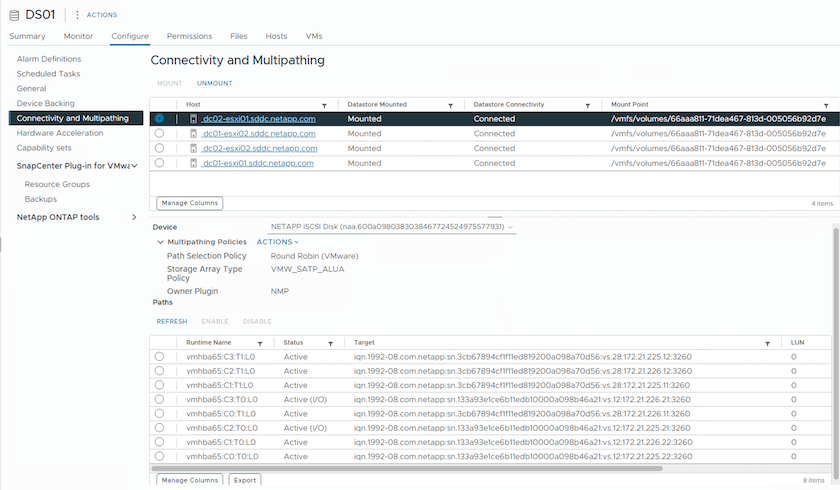Image resolution: width=840 pixels, height=490 pixels.
Task: Click the Host column filter icon
Action: (x=323, y=105)
